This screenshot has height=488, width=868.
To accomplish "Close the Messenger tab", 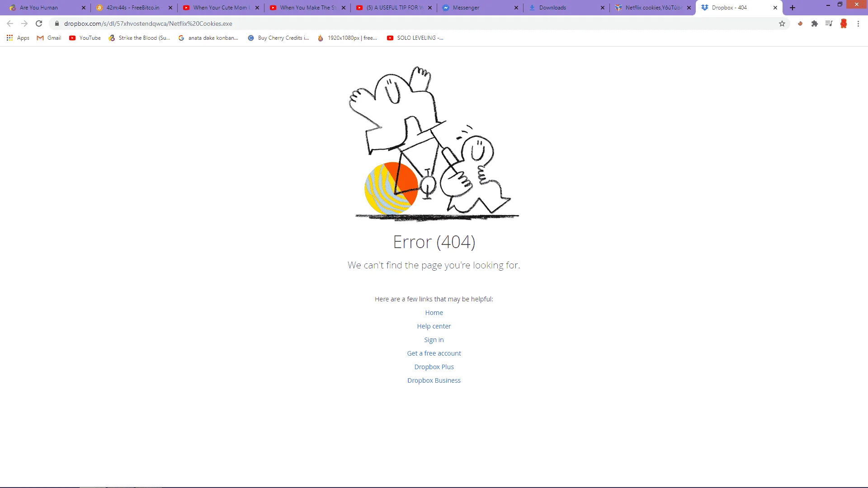I will [x=516, y=8].
